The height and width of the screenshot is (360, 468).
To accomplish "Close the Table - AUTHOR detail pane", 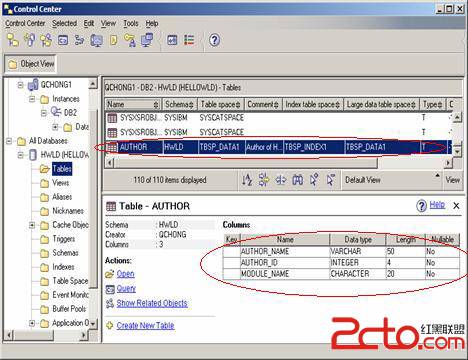I will pos(456,206).
